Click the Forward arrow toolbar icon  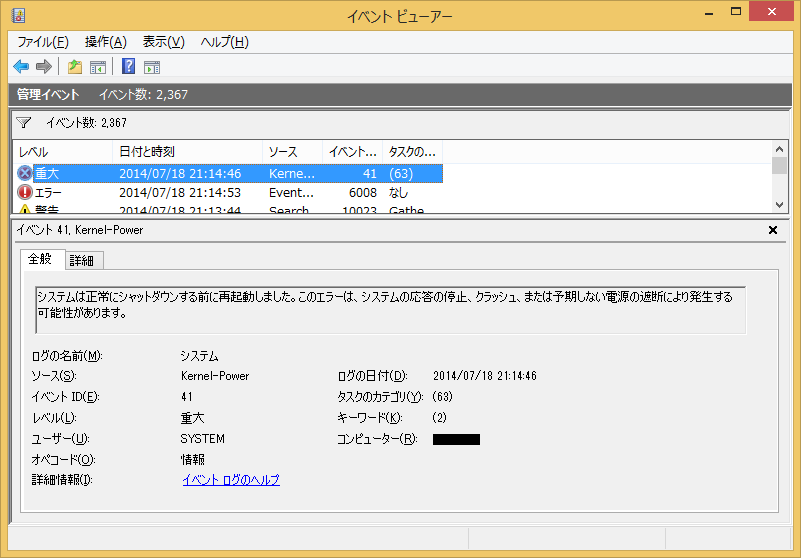(44, 66)
